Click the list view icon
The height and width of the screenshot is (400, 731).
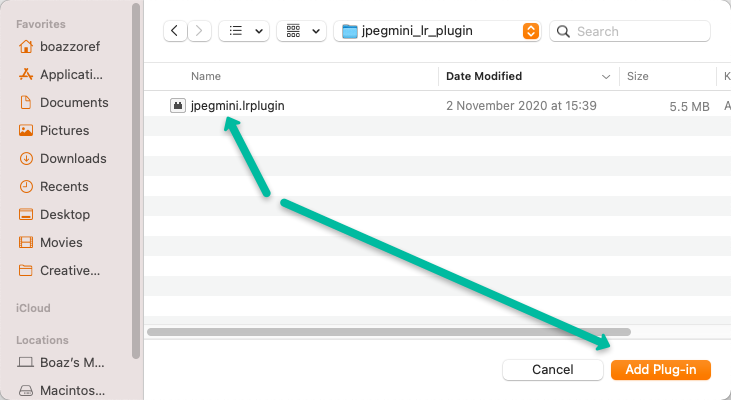coord(236,31)
